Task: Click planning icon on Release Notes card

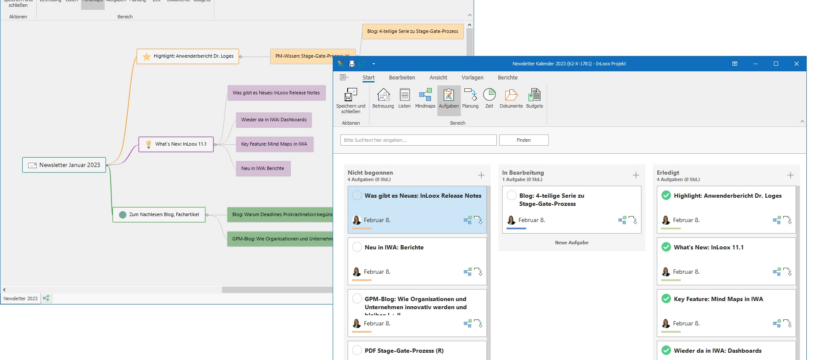Action: [x=478, y=220]
